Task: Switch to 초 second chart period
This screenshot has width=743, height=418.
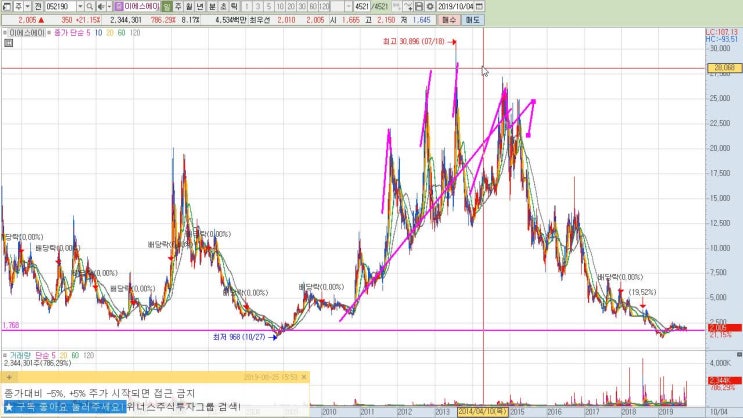Action: pyautogui.click(x=223, y=7)
